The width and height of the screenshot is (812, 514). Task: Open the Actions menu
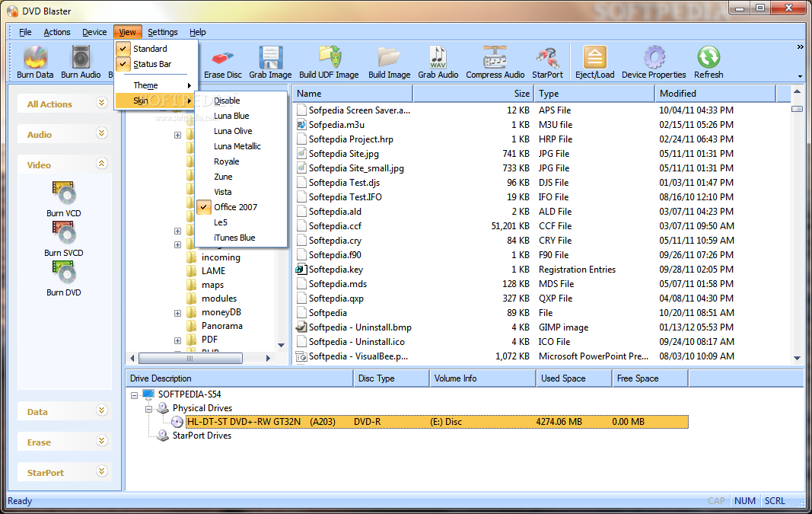pos(57,32)
